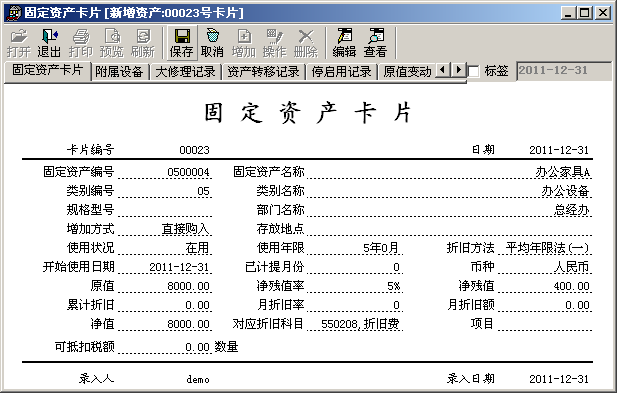617x393 pixels.
Task: Click the 净残值率 field 5%
Action: 355,286
